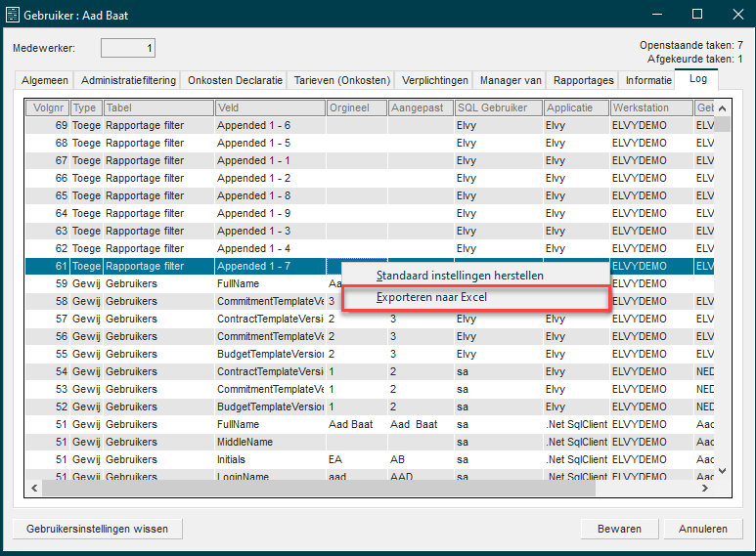Select the cell 'Appended 1 - 2'
This screenshot has height=556, width=756.
(270, 178)
